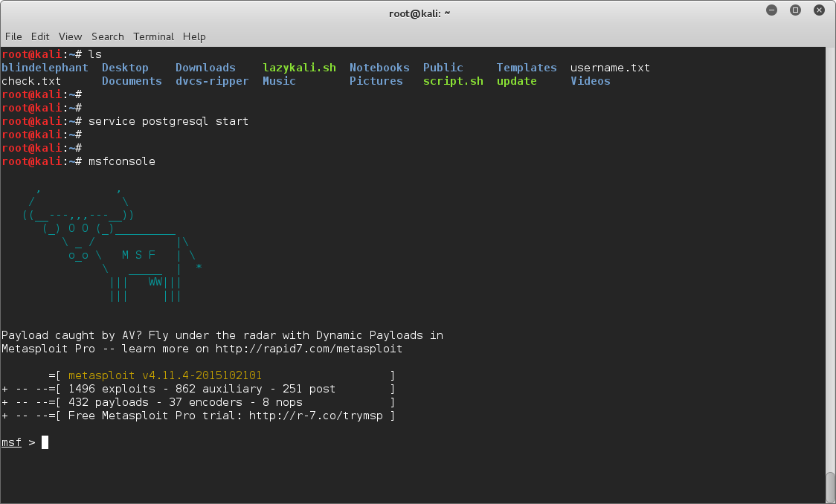Click the Desktop directory name
The width and height of the screenshot is (836, 504).
tap(125, 68)
